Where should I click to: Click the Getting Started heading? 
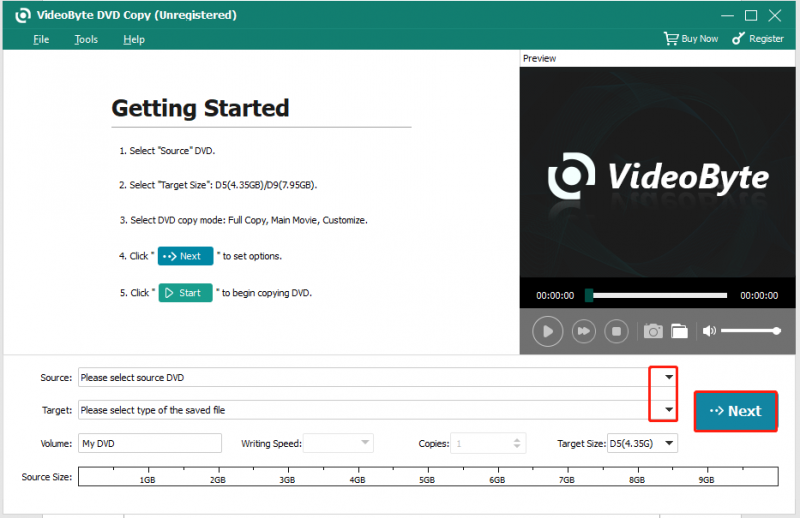[x=201, y=108]
